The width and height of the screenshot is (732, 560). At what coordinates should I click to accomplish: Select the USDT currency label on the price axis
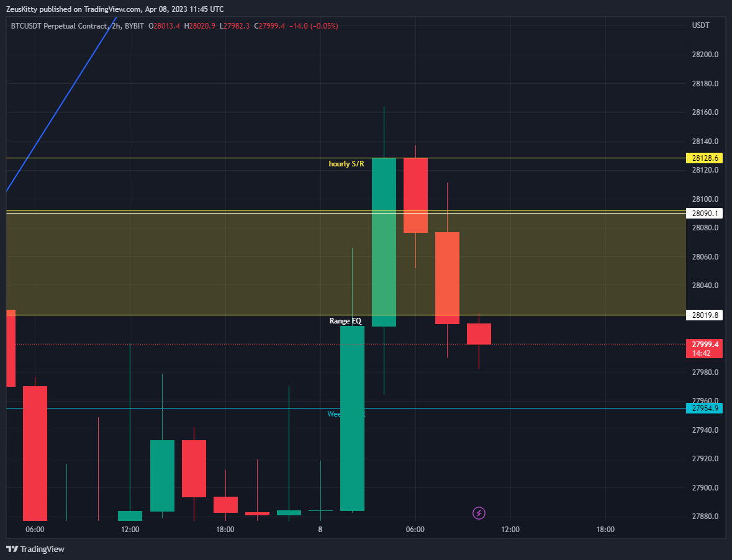[x=702, y=26]
